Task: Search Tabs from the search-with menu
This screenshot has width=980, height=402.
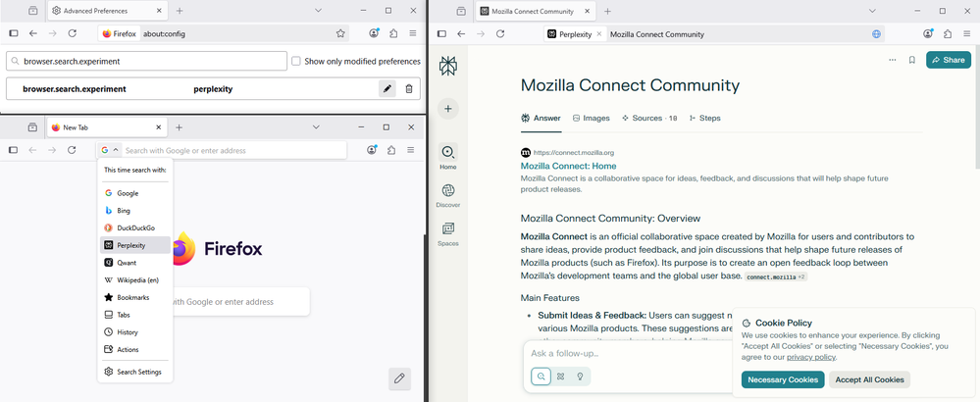Action: 135,316
